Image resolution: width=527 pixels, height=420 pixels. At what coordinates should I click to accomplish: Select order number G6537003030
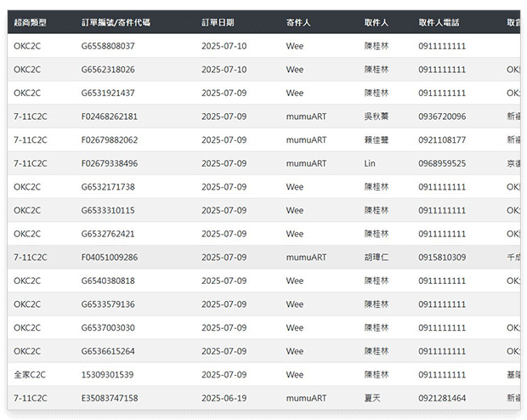point(108,328)
